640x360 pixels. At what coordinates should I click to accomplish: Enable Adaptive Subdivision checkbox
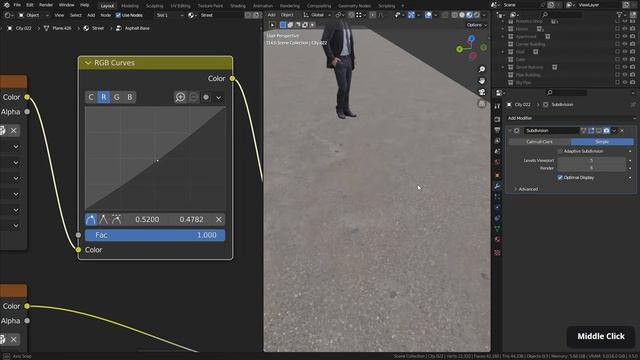tap(560, 151)
